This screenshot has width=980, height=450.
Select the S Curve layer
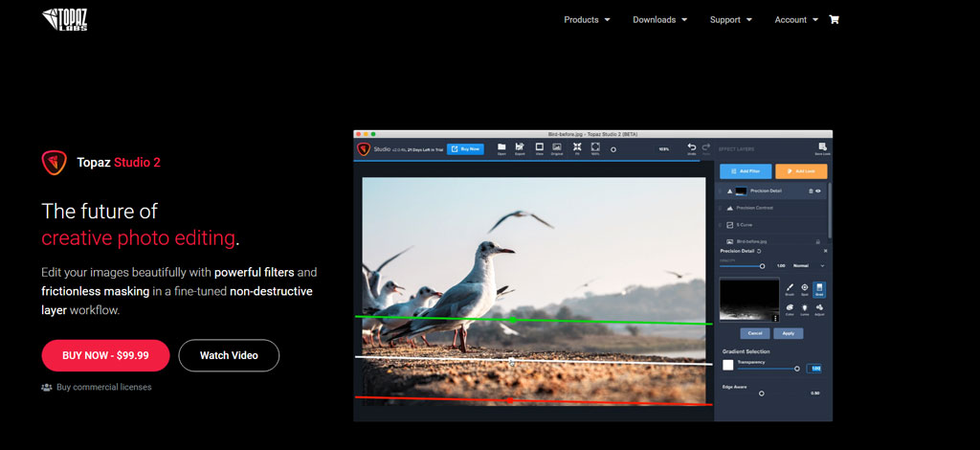click(770, 225)
